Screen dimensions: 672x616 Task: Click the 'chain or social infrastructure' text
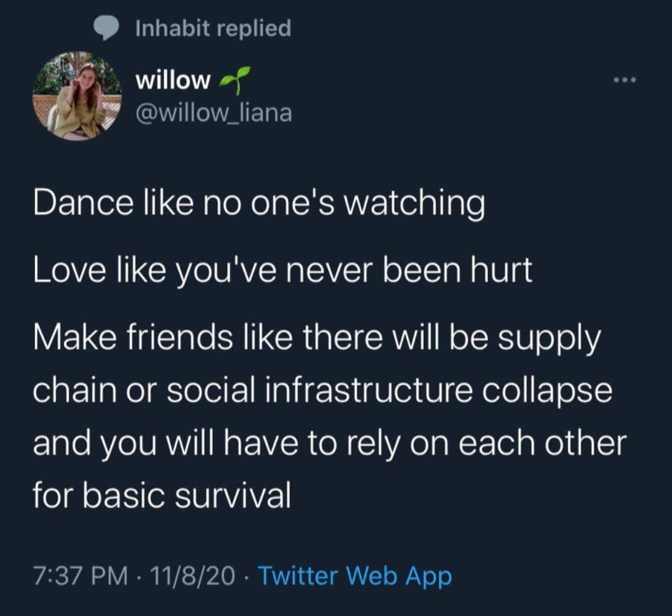[x=253, y=390]
